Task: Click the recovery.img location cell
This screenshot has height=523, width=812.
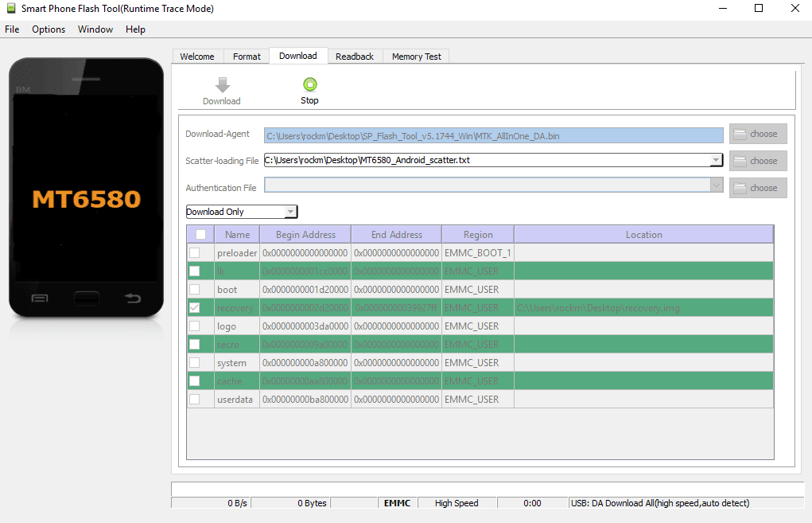Action: coord(643,308)
